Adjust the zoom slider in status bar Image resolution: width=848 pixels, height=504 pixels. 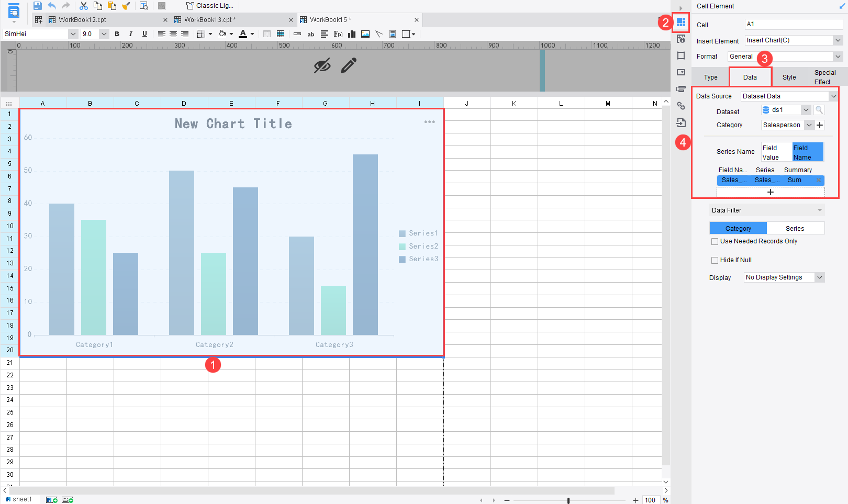point(568,500)
